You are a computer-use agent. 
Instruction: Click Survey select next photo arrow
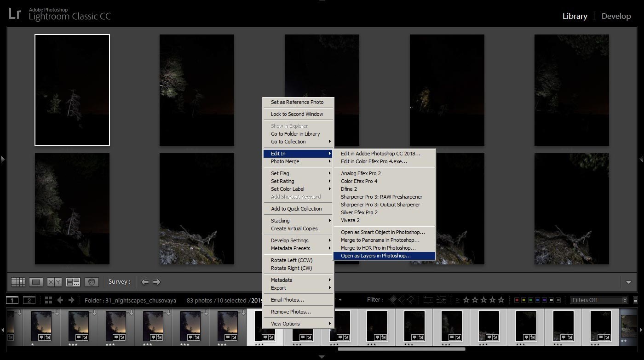pos(157,282)
